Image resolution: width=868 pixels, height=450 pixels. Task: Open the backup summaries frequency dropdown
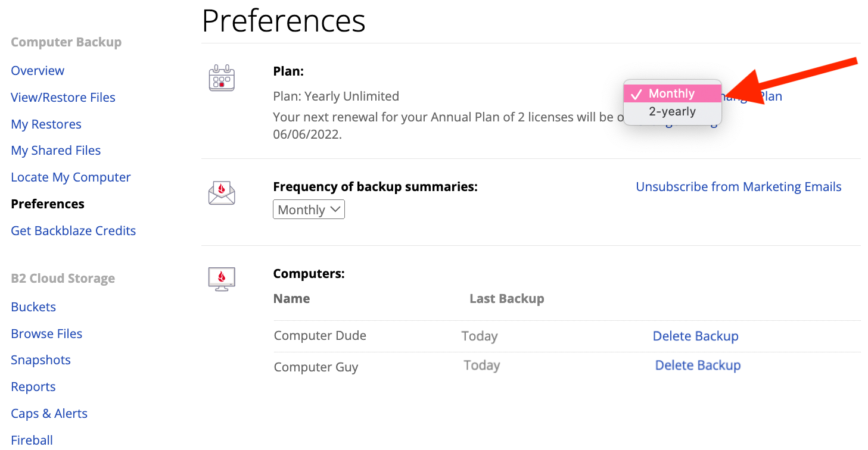click(x=309, y=210)
